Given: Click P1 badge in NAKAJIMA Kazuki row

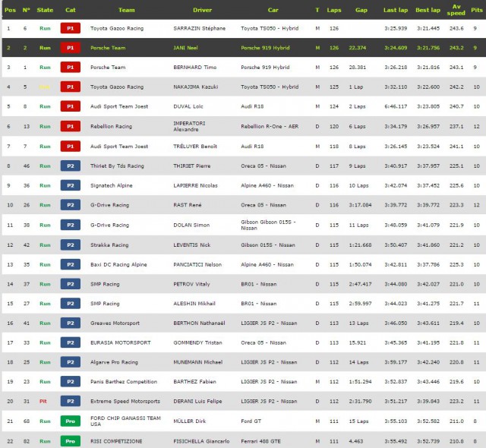Looking at the screenshot, I should 71,87.
